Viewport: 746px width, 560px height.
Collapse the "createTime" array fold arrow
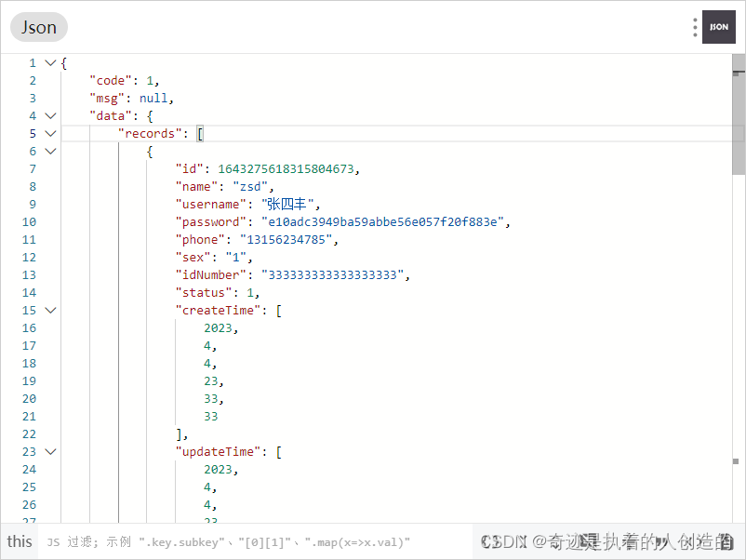pos(50,310)
